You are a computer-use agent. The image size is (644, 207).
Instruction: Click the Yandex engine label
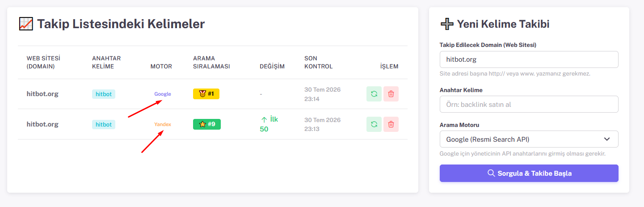tap(163, 124)
